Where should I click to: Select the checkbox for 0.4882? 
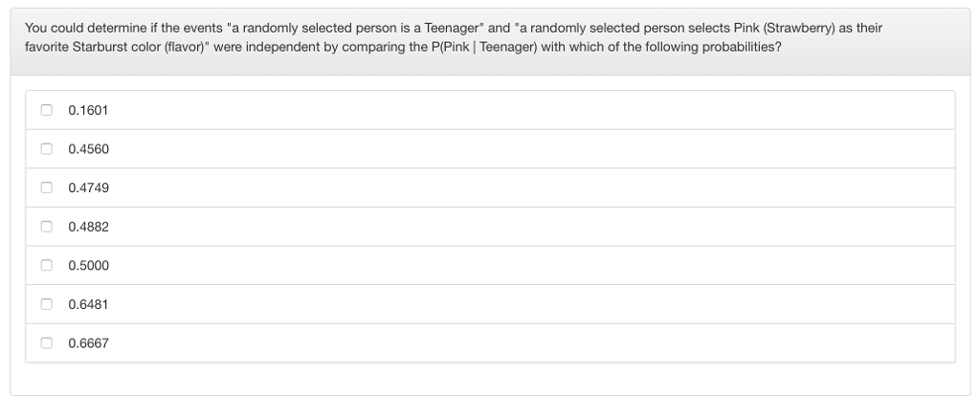(x=46, y=227)
